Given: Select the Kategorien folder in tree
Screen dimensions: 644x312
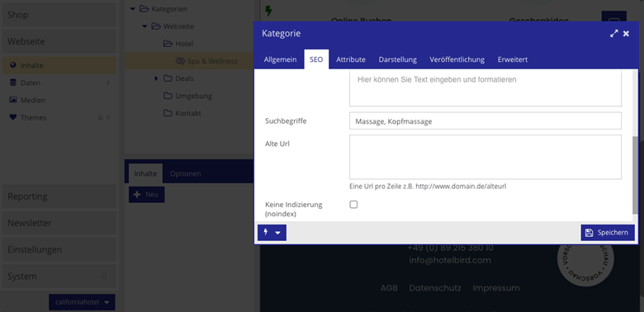Looking at the screenshot, I should pos(169,8).
